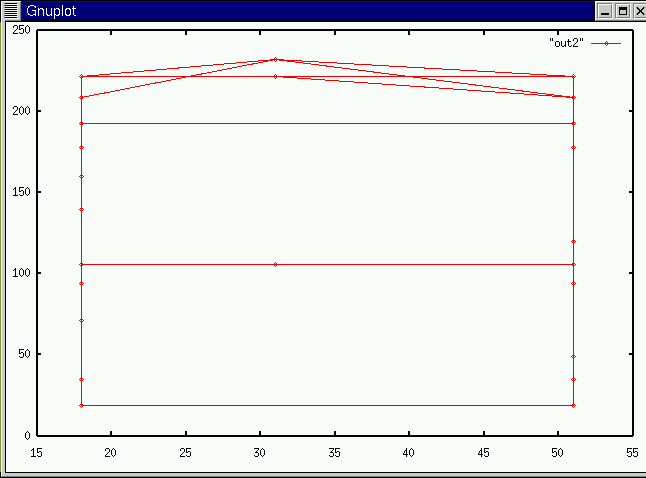Click the y-axis label 250
Image resolution: width=646 pixels, height=478 pixels.
[x=21, y=30]
